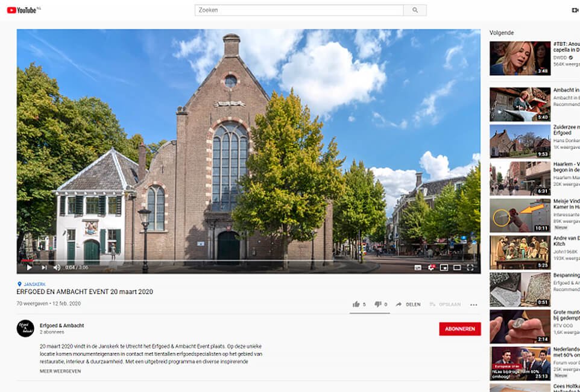Click the Zuiderzee Erfgoed video title
The width and height of the screenshot is (580, 392).
(566, 130)
